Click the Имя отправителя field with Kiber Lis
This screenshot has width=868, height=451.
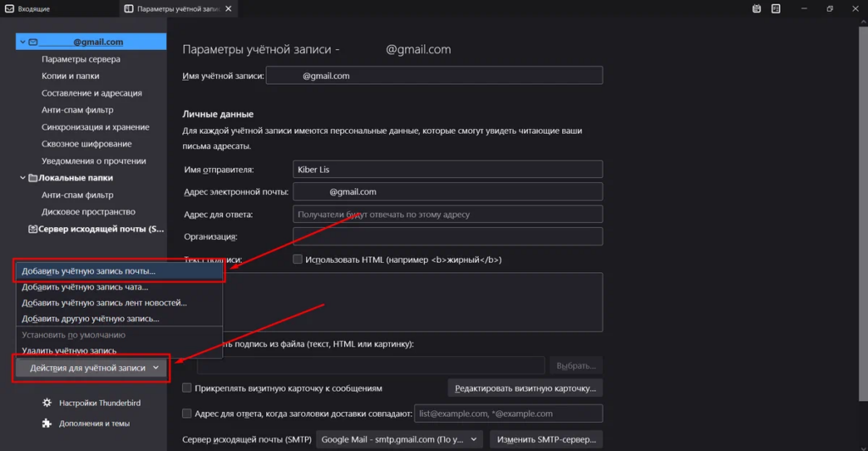point(448,170)
